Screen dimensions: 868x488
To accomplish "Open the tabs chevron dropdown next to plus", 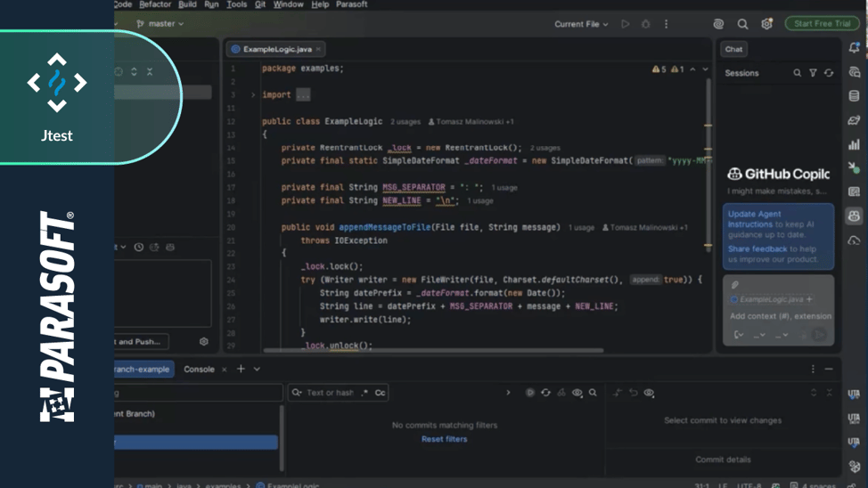I will click(x=257, y=369).
